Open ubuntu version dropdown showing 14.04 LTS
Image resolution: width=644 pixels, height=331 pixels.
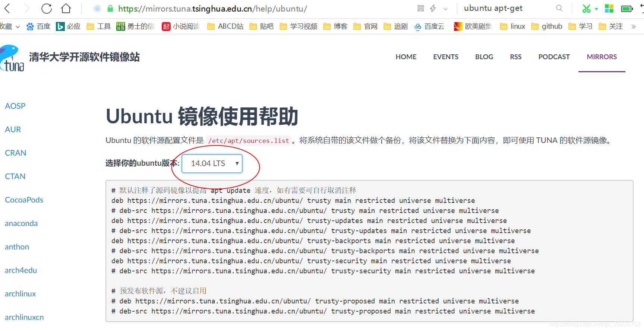[x=212, y=163]
